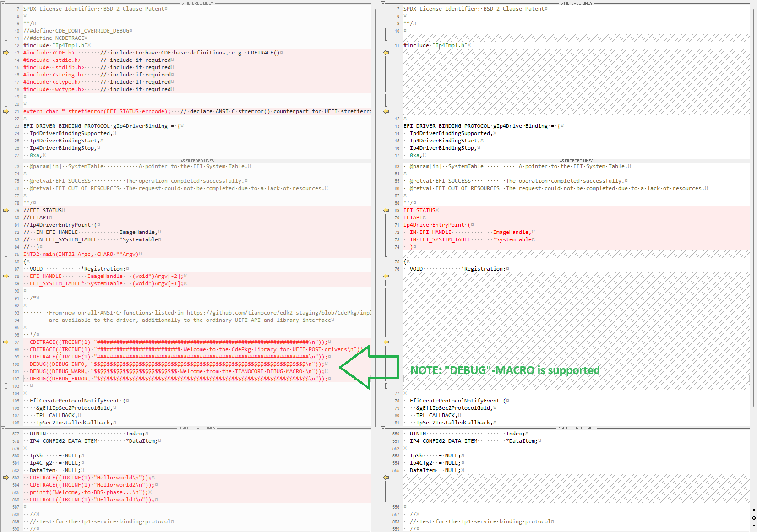
Task: Expand left pane 45 filtered lines
Action: 3,161
